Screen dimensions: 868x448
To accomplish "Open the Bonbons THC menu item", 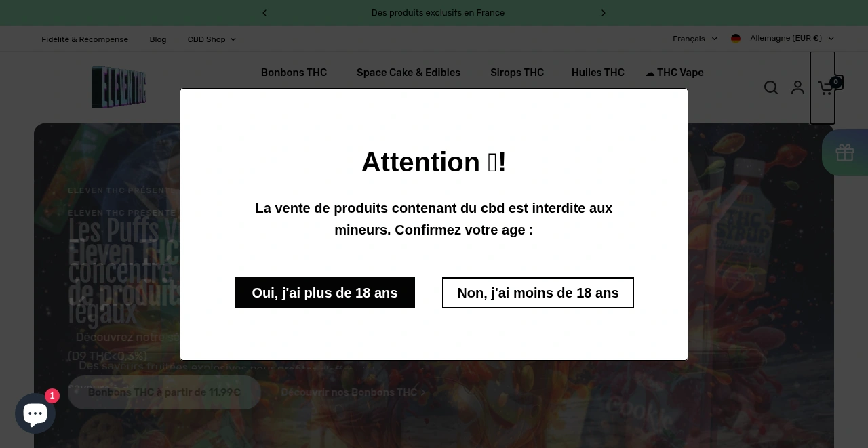I will pos(294,73).
